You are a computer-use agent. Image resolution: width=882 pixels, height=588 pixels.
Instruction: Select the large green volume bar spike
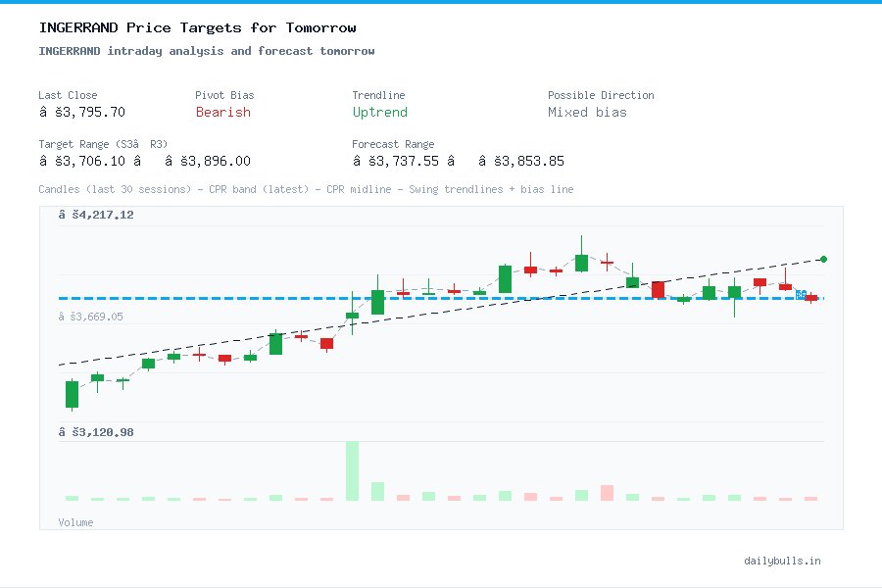(351, 470)
